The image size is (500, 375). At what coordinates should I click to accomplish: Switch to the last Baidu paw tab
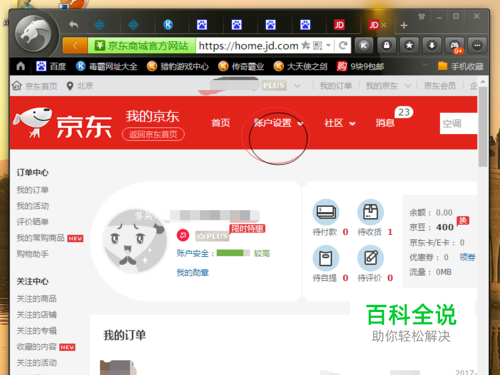(x=305, y=25)
